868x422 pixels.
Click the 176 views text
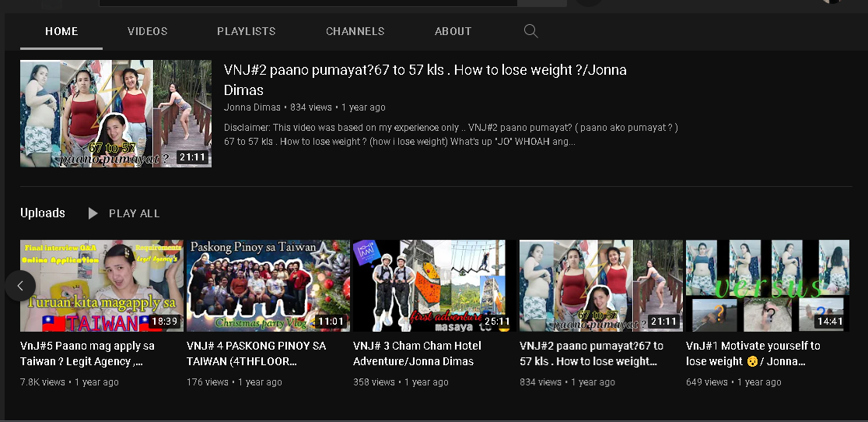(208, 382)
